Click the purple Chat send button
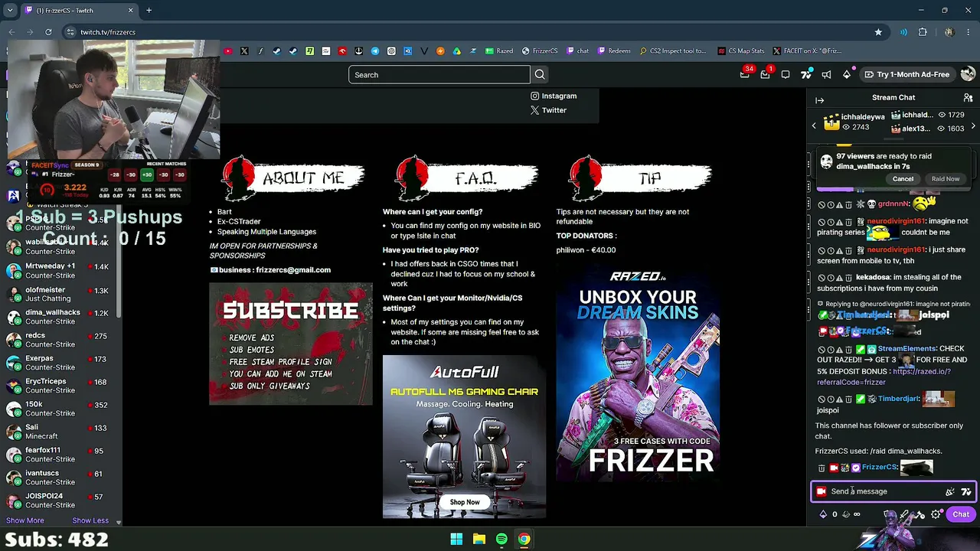The height and width of the screenshot is (551, 980). [x=961, y=514]
